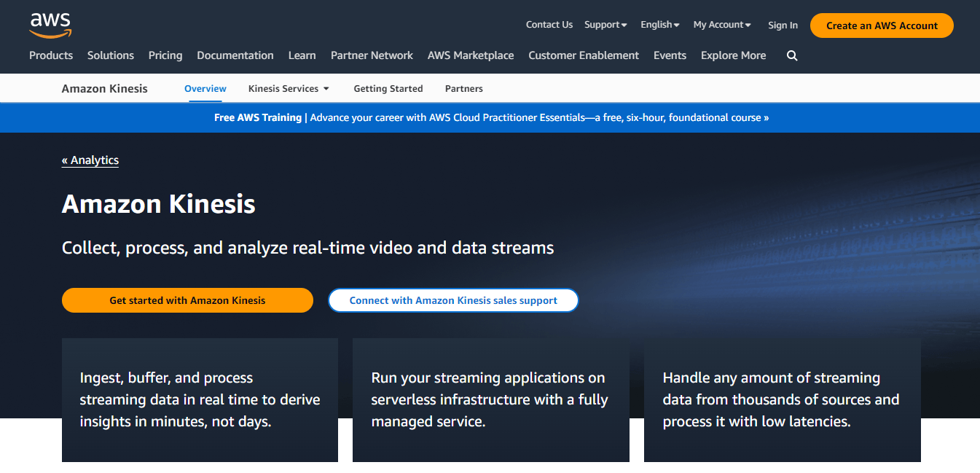980x473 pixels.
Task: Switch to the Overview tab
Action: coord(205,88)
